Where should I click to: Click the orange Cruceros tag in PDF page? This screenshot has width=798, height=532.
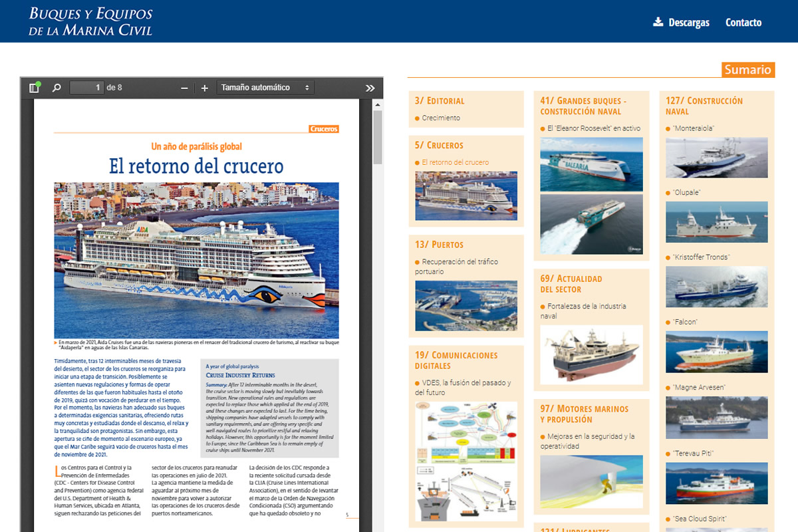(x=324, y=129)
